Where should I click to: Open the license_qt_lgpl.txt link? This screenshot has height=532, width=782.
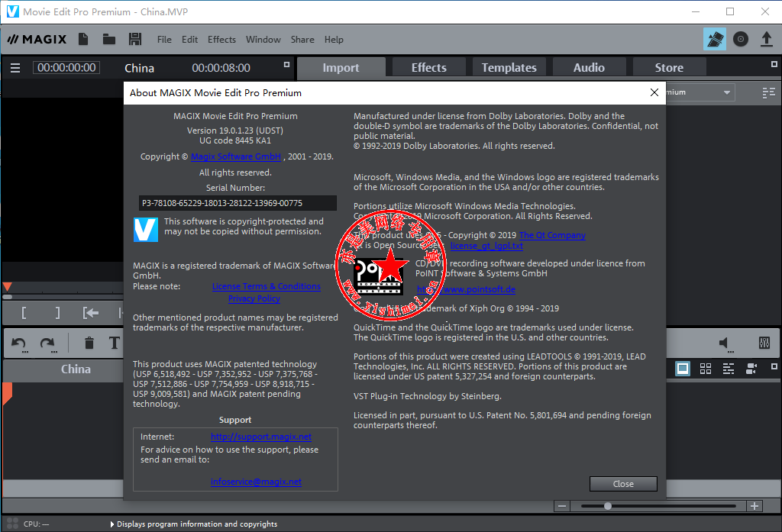pos(486,246)
